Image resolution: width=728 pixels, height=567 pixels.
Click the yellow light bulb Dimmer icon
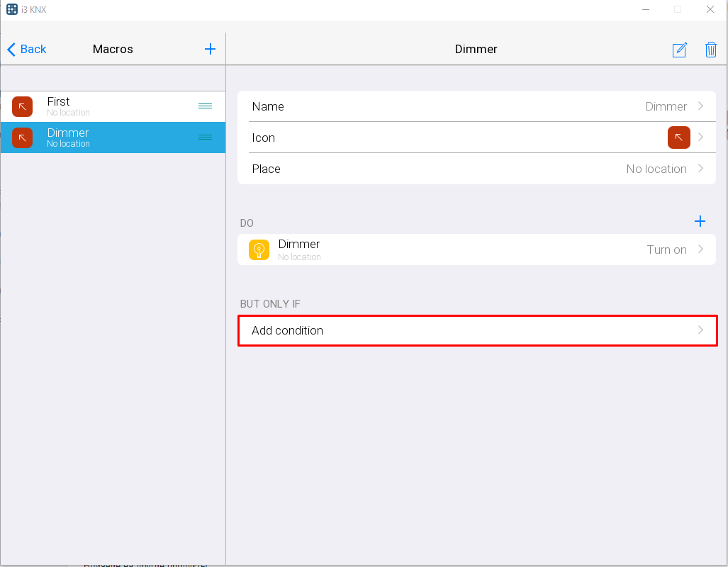(x=259, y=249)
